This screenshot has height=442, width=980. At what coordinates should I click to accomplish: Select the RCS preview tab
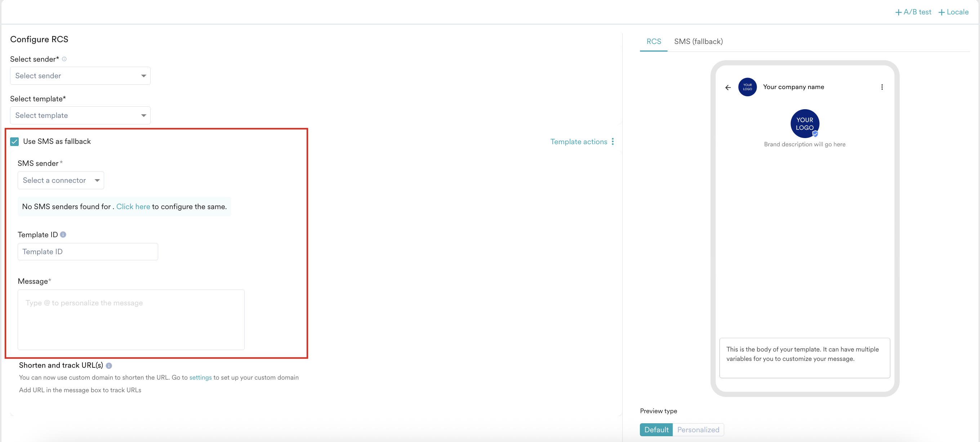point(653,41)
